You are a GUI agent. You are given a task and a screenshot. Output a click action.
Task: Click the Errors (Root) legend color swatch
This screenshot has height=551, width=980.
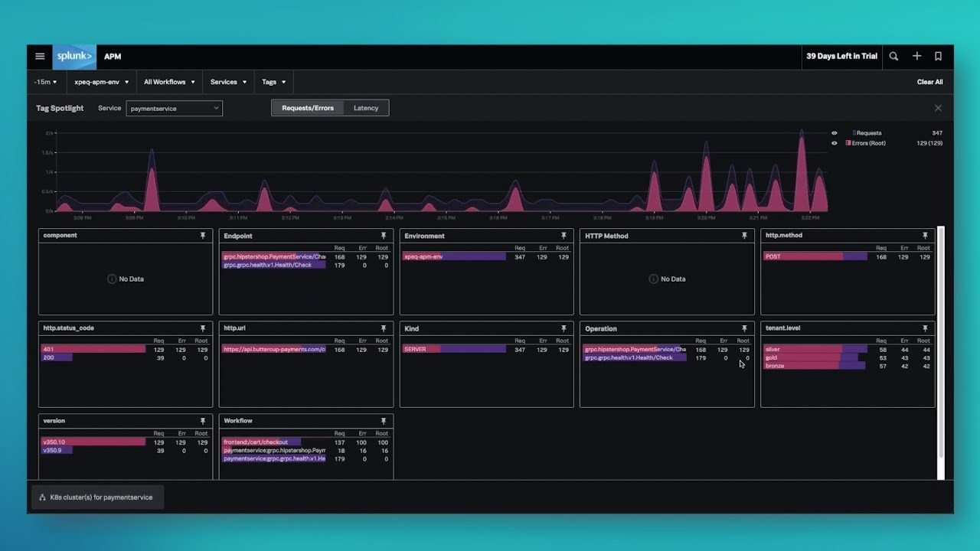point(850,143)
